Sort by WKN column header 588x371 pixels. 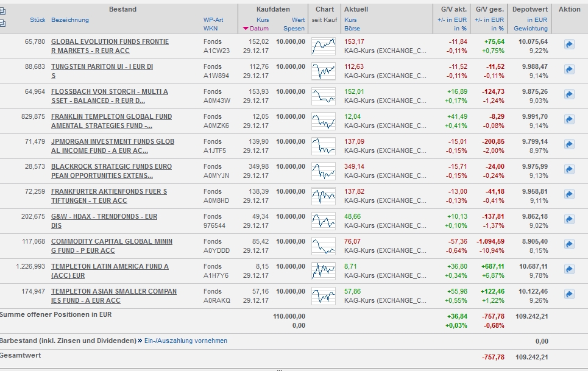(210, 29)
